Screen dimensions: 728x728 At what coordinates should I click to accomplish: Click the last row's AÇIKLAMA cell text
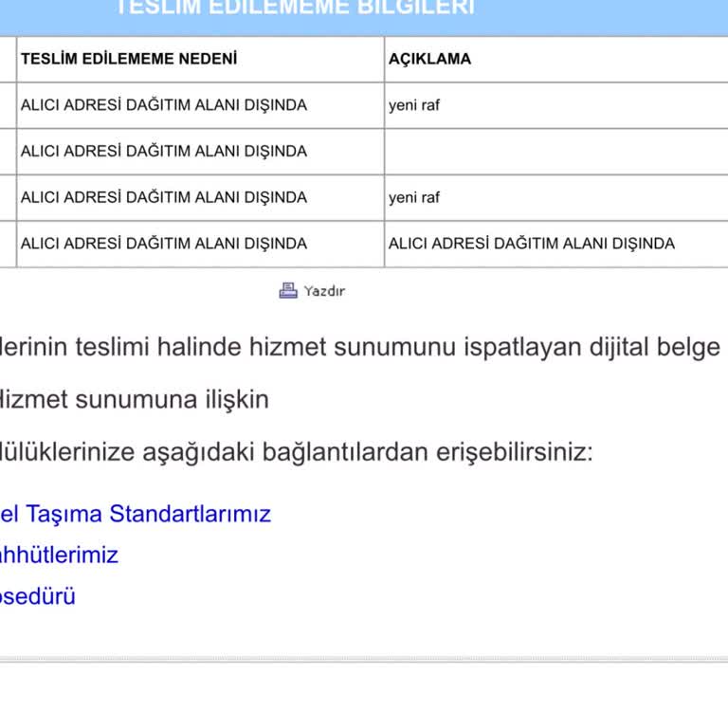tap(532, 244)
